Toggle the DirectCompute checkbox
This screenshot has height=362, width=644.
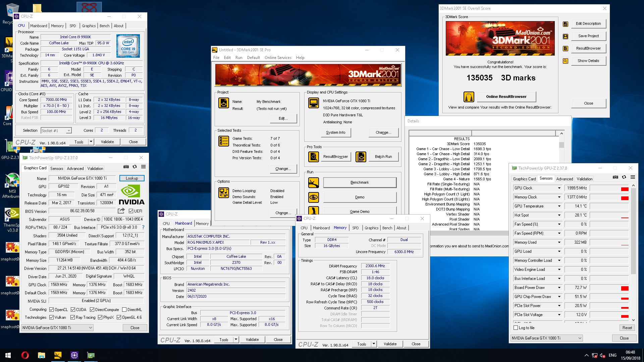(92, 310)
